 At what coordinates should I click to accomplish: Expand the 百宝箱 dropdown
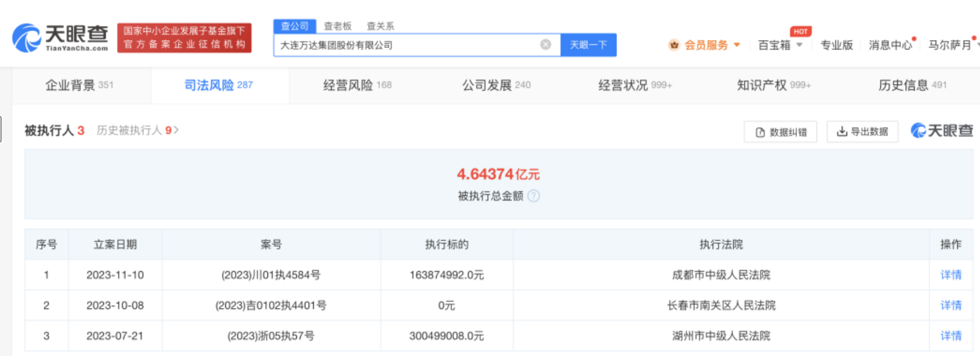(x=800, y=45)
